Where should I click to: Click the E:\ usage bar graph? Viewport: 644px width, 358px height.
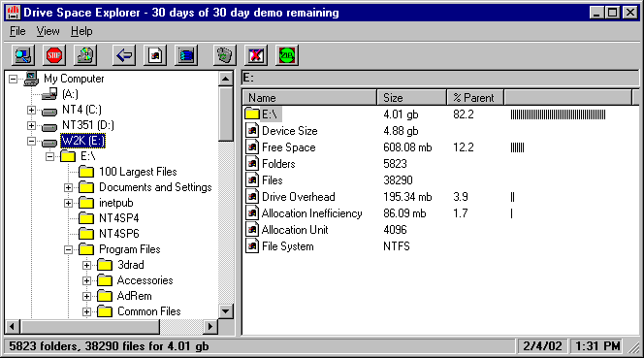coord(558,114)
